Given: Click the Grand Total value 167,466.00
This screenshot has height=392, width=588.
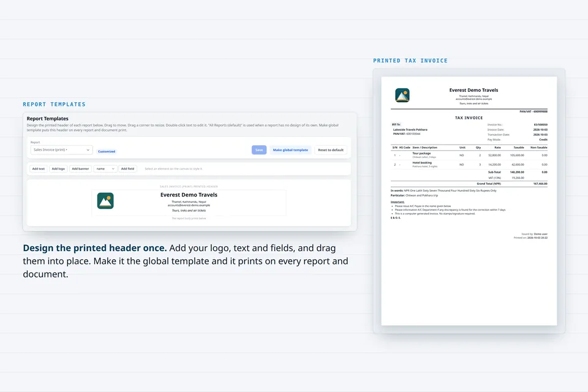Looking at the screenshot, I should [540, 184].
